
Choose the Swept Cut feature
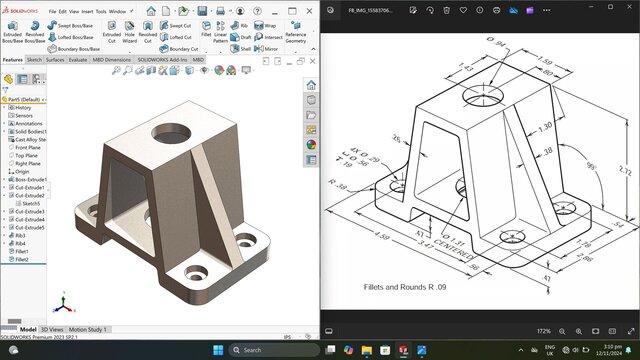176,25
